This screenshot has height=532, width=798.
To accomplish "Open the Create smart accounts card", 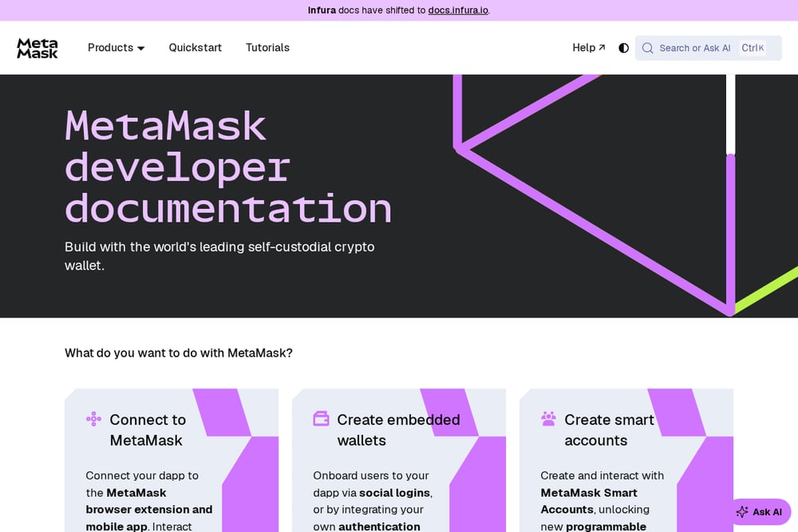I will click(626, 460).
